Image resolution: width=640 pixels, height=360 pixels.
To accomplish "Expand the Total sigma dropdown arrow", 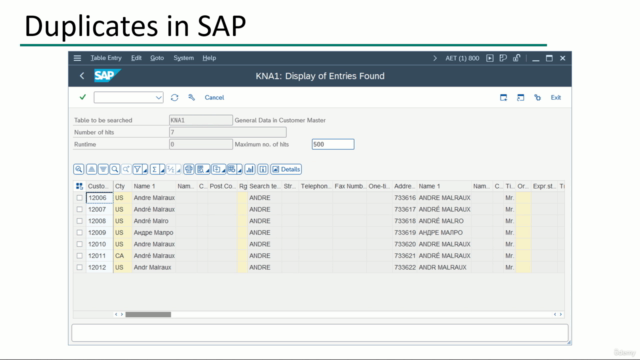I will click(162, 170).
